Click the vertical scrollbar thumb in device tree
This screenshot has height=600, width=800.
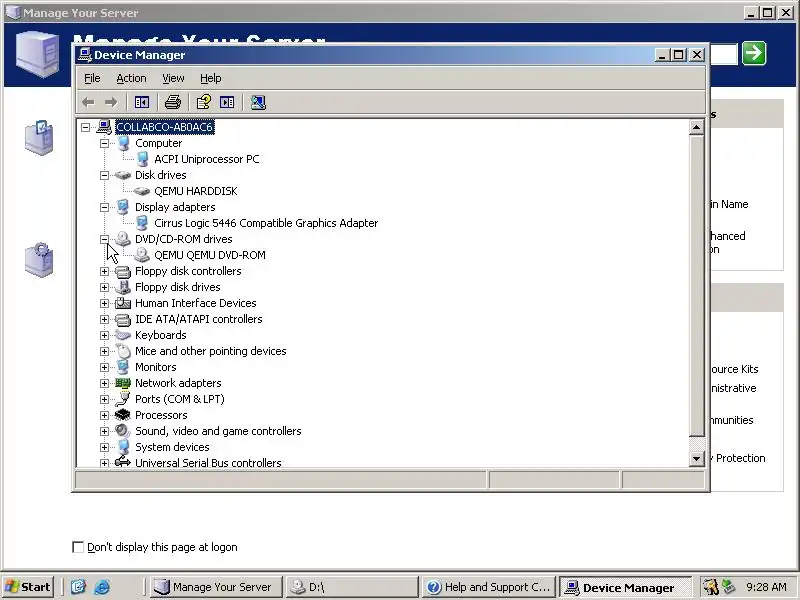click(x=696, y=286)
